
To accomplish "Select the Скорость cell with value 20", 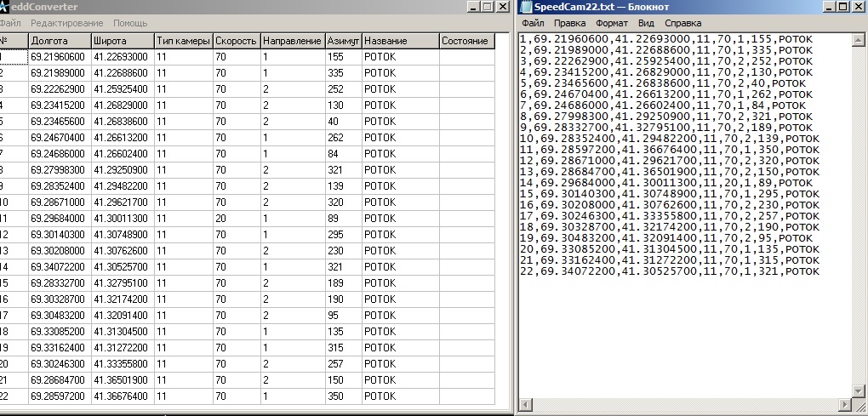I will [236, 218].
